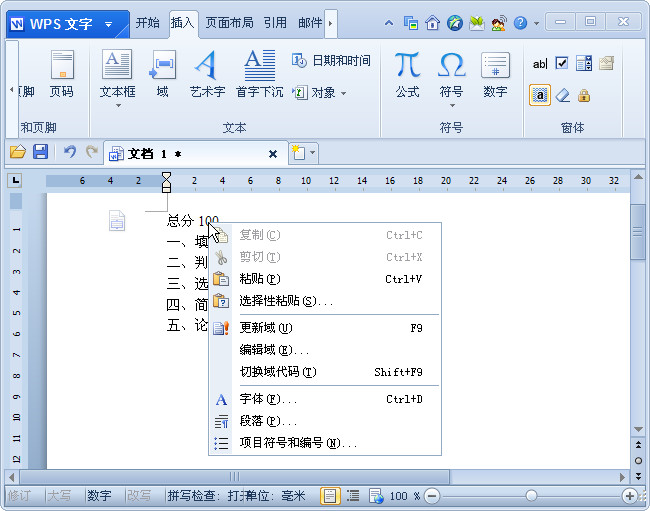The height and width of the screenshot is (511, 650).
Task: Open the 符号 symbol dropdown
Action: pyautogui.click(x=451, y=106)
